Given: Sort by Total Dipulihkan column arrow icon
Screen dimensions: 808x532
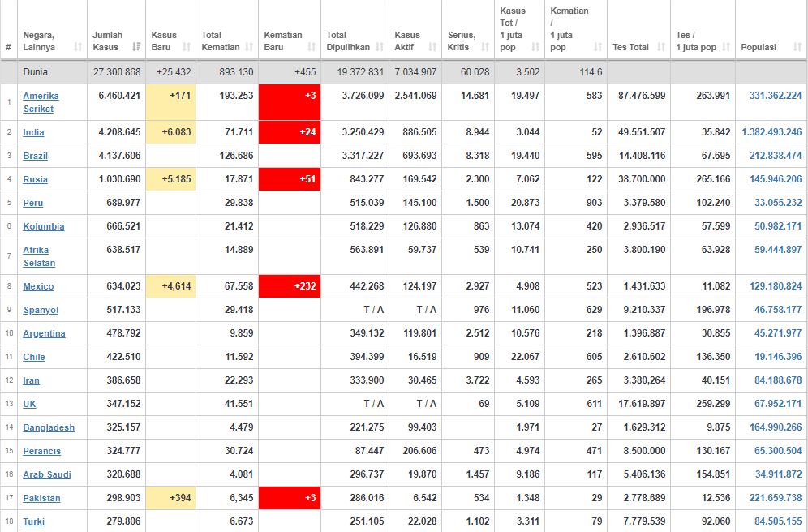Looking at the screenshot, I should click(x=380, y=47).
